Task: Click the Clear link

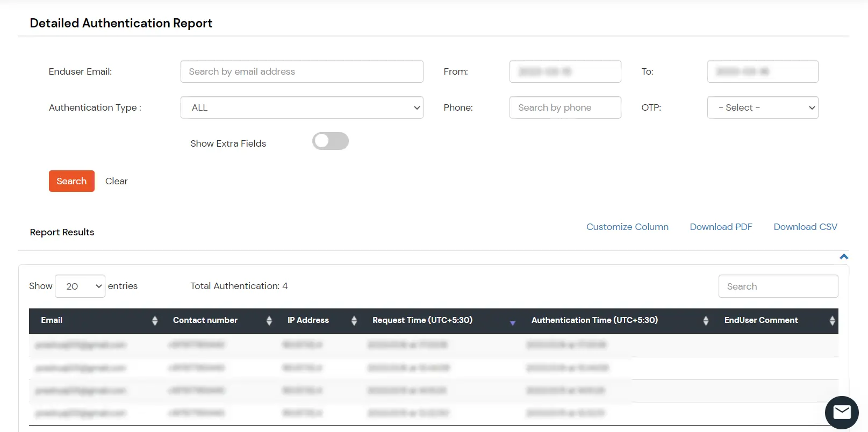Action: pos(117,181)
